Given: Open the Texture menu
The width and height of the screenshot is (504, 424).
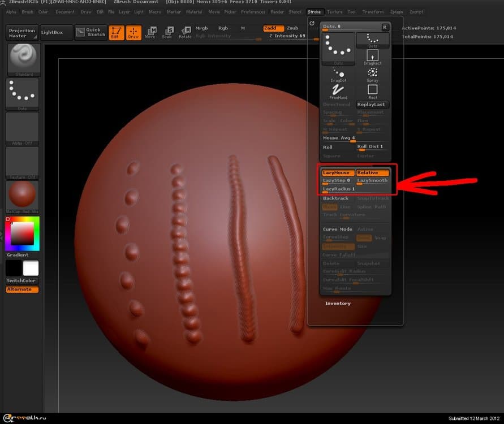Looking at the screenshot, I should pos(334,11).
